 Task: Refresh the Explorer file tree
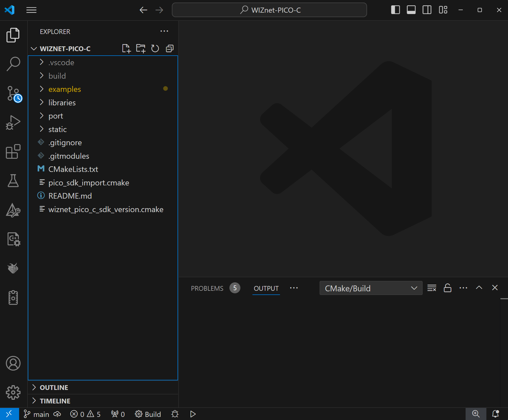[155, 49]
